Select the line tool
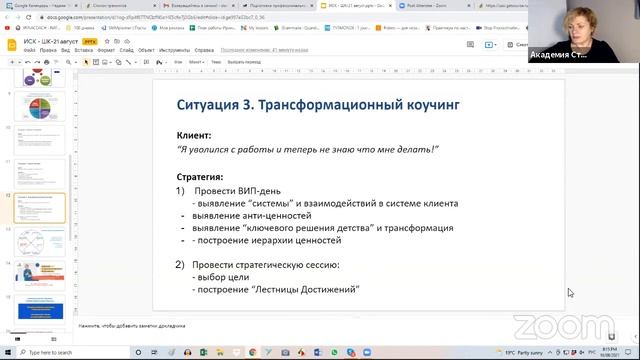 click(129, 62)
